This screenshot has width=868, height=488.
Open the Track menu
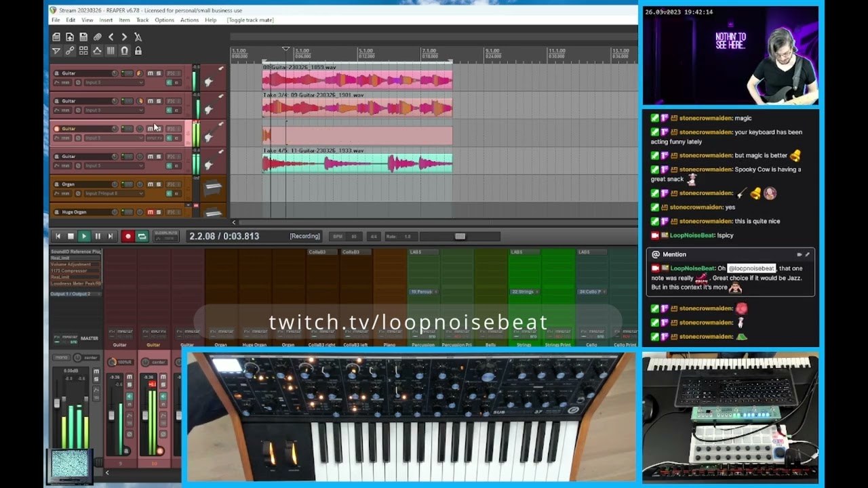(x=142, y=20)
